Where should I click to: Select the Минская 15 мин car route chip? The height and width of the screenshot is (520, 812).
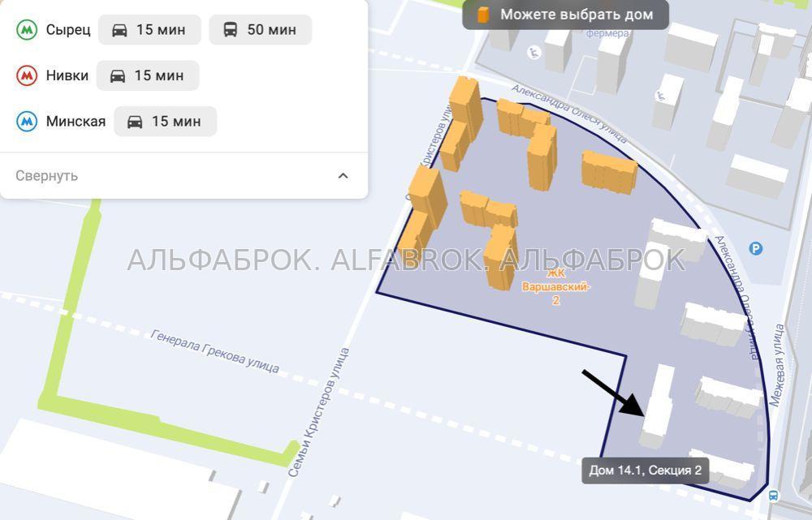[165, 122]
